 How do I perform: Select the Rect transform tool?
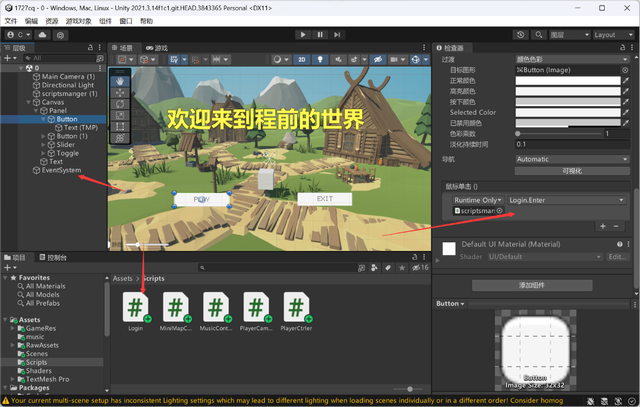coord(120,127)
